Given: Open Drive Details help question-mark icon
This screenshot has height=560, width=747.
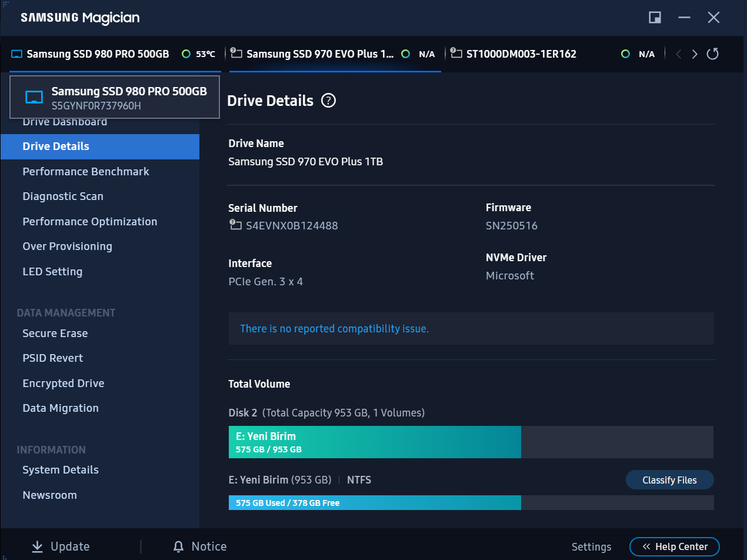Looking at the screenshot, I should tap(328, 101).
